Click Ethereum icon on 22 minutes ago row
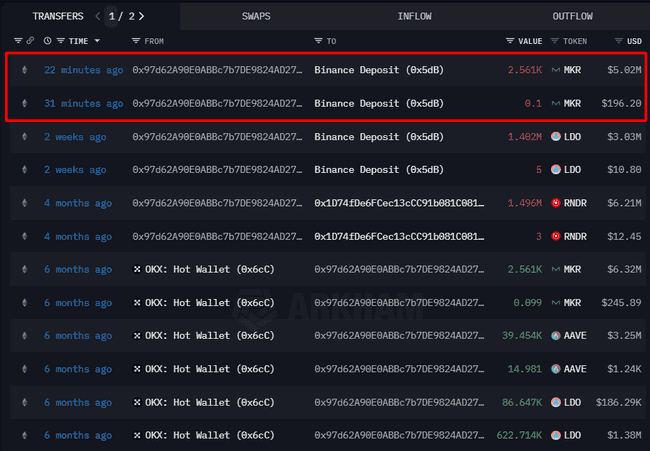 tap(24, 71)
